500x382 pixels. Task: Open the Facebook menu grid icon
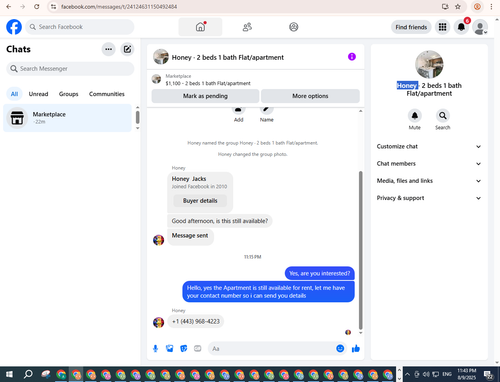[442, 27]
